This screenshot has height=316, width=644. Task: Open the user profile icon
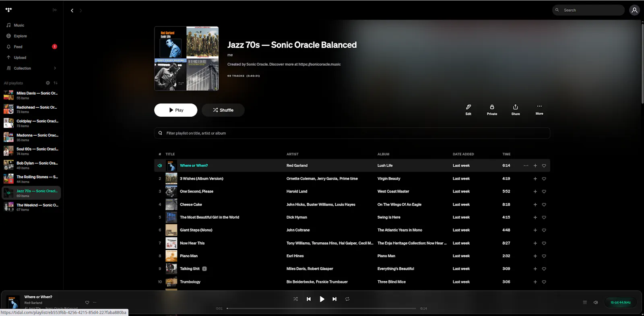click(x=634, y=10)
